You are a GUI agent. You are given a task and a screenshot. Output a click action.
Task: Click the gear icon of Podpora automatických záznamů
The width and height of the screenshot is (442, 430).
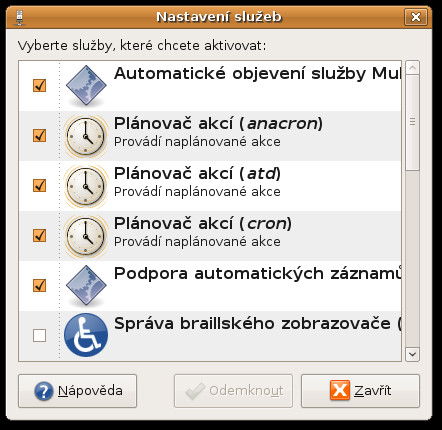coord(86,286)
